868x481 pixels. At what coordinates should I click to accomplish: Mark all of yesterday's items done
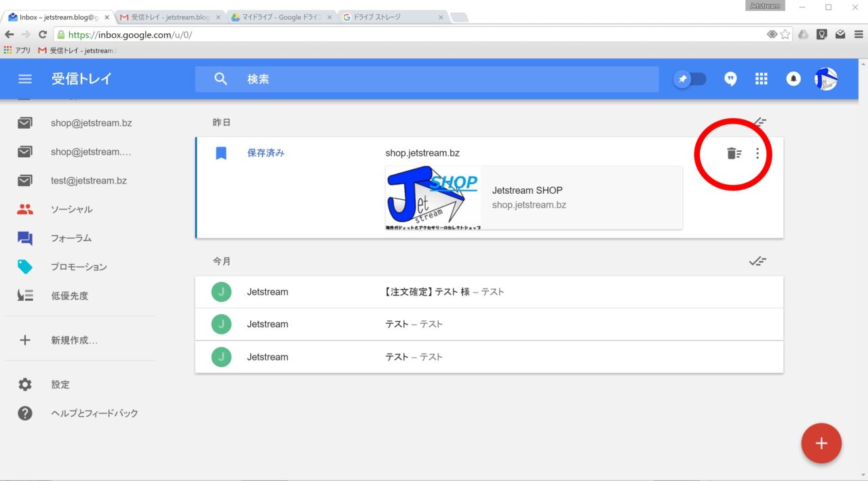(x=759, y=123)
